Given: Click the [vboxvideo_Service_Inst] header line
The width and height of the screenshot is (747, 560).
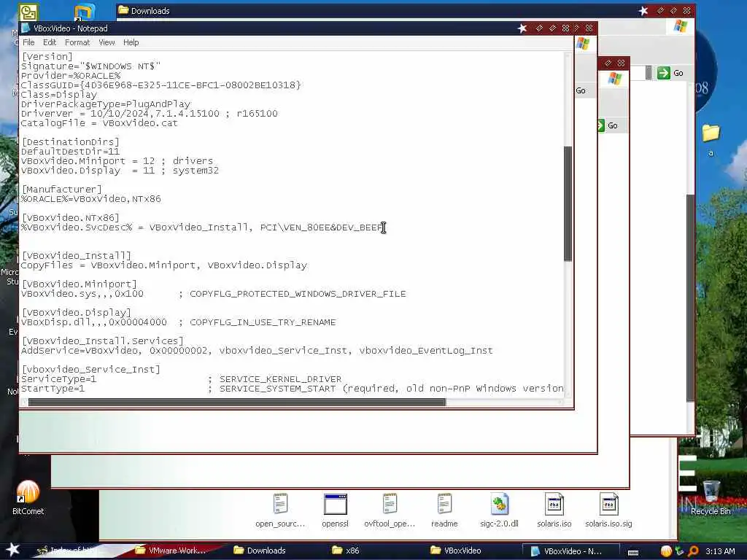Looking at the screenshot, I should (90, 370).
